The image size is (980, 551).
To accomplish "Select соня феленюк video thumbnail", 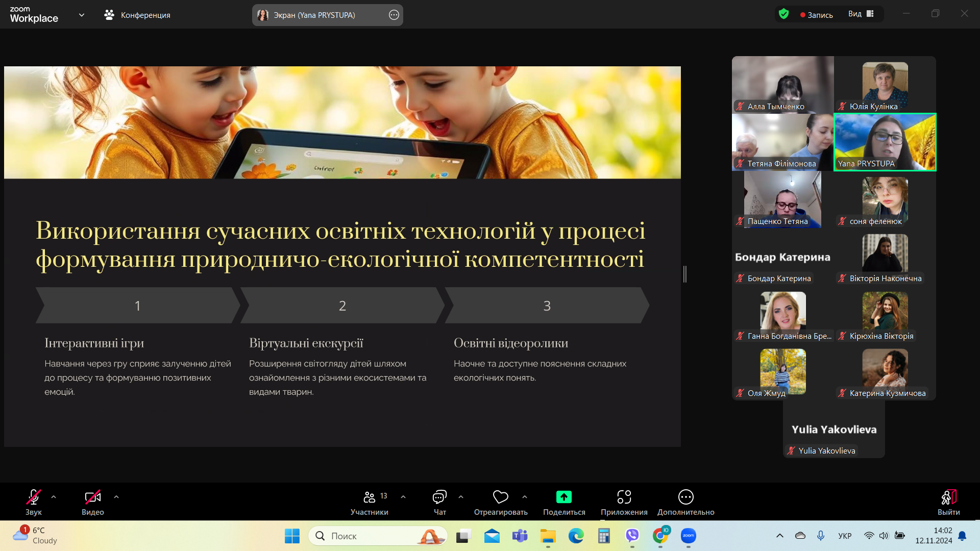I will [885, 199].
